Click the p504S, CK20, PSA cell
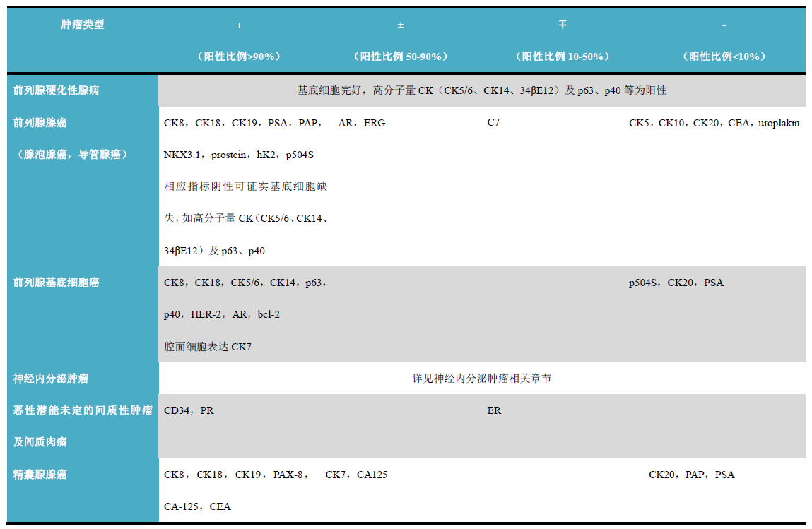This screenshot has height=529, width=812. 676,283
